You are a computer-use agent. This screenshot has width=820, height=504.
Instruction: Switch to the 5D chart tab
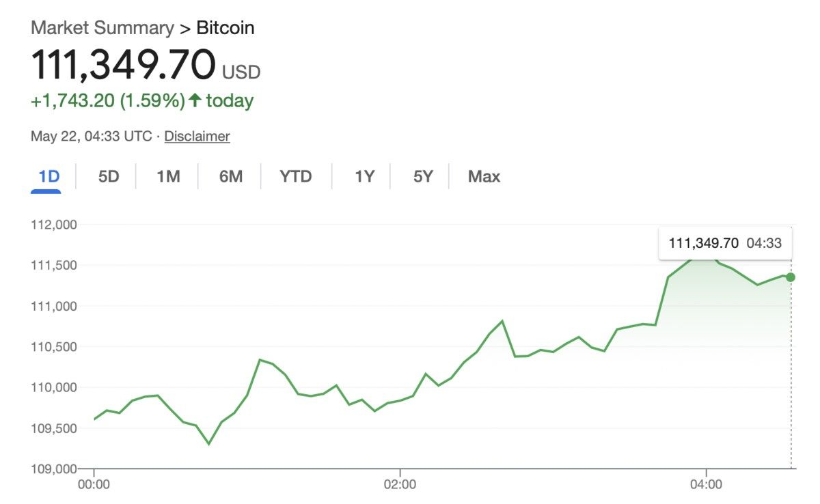(x=109, y=177)
